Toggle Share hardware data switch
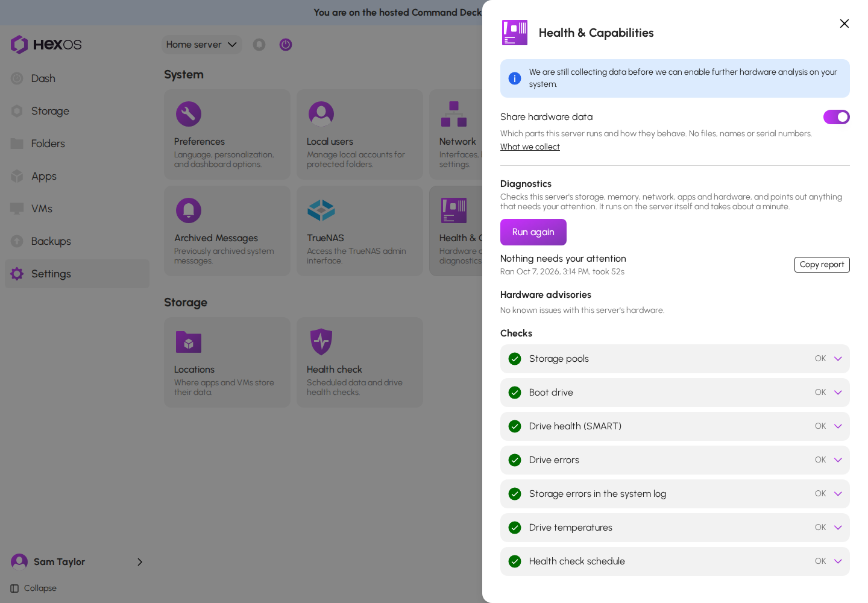 pyautogui.click(x=837, y=117)
